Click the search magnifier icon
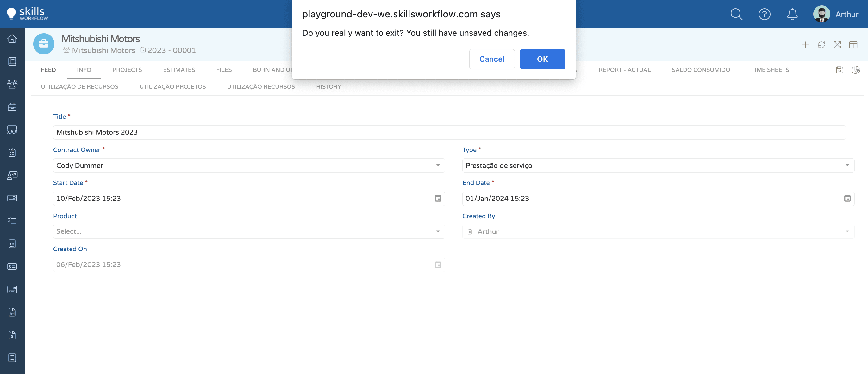Image resolution: width=868 pixels, height=374 pixels. click(736, 14)
